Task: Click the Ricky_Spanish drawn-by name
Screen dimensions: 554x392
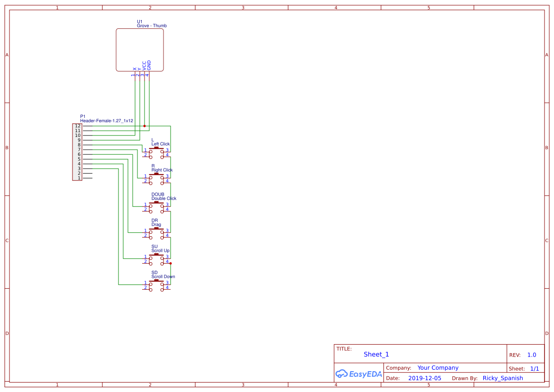Action: 503,378
